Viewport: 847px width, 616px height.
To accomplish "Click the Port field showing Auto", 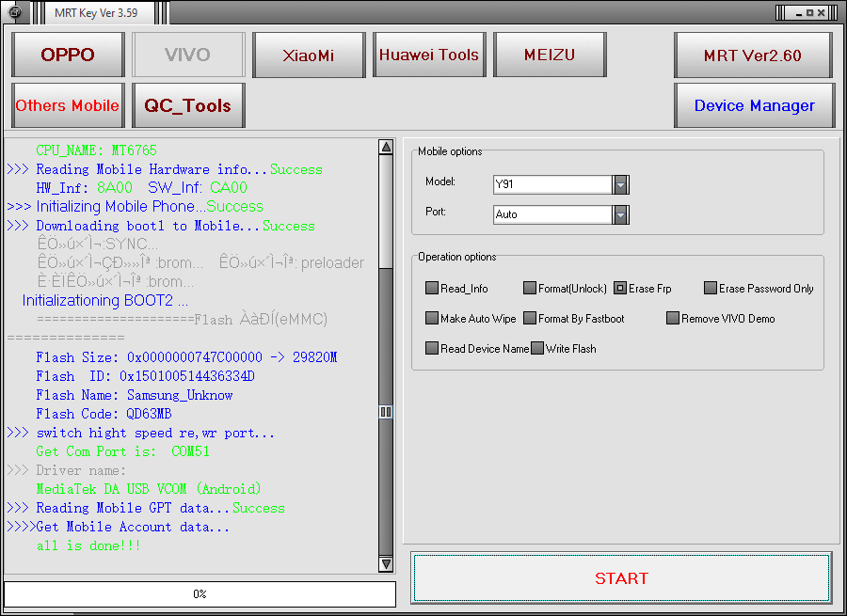I will pos(552,214).
